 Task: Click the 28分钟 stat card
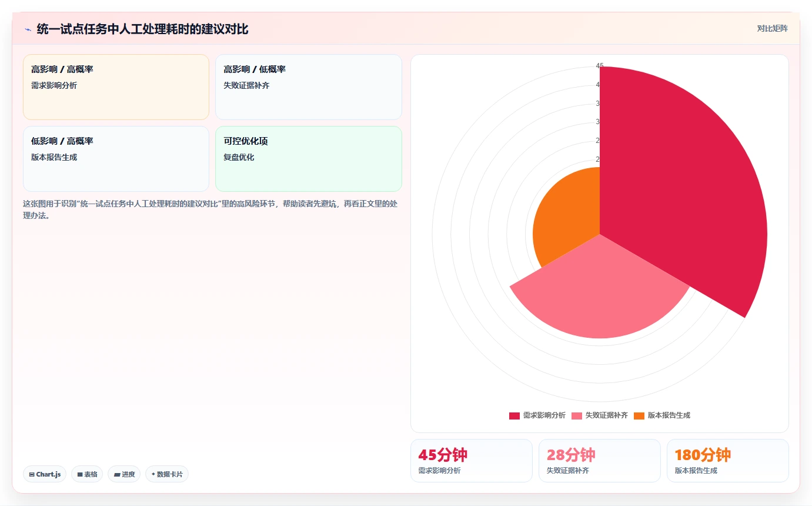pyautogui.click(x=600, y=461)
